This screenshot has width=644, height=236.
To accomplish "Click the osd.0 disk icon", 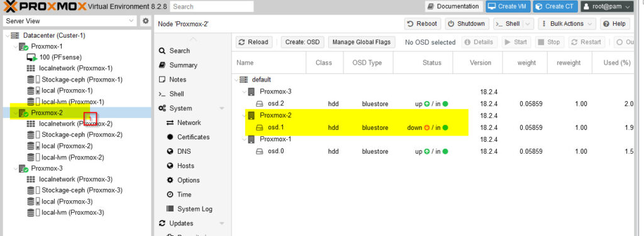I will (x=260, y=152).
